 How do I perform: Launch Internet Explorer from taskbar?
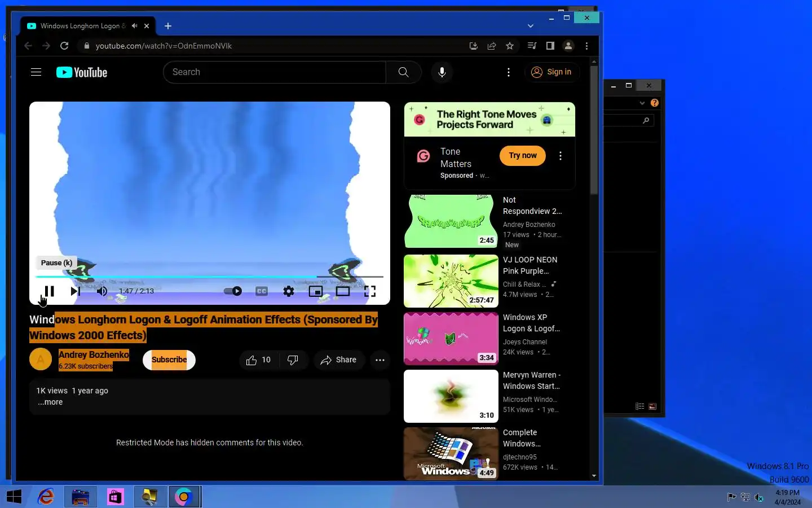46,497
